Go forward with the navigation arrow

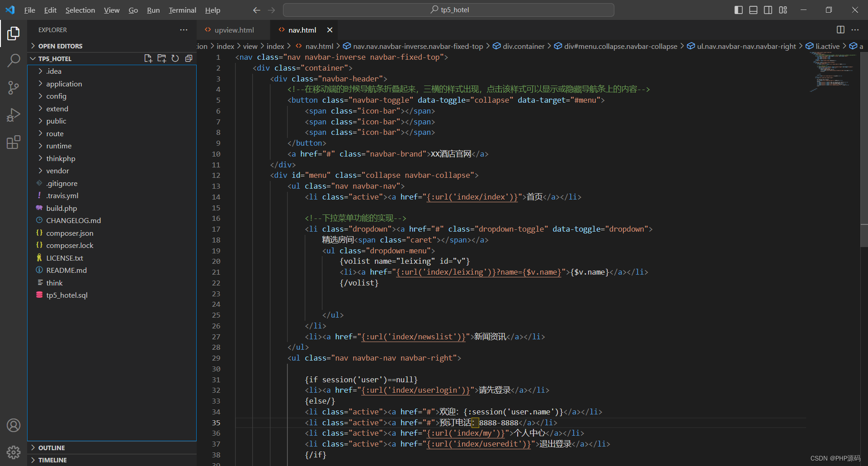pos(271,10)
